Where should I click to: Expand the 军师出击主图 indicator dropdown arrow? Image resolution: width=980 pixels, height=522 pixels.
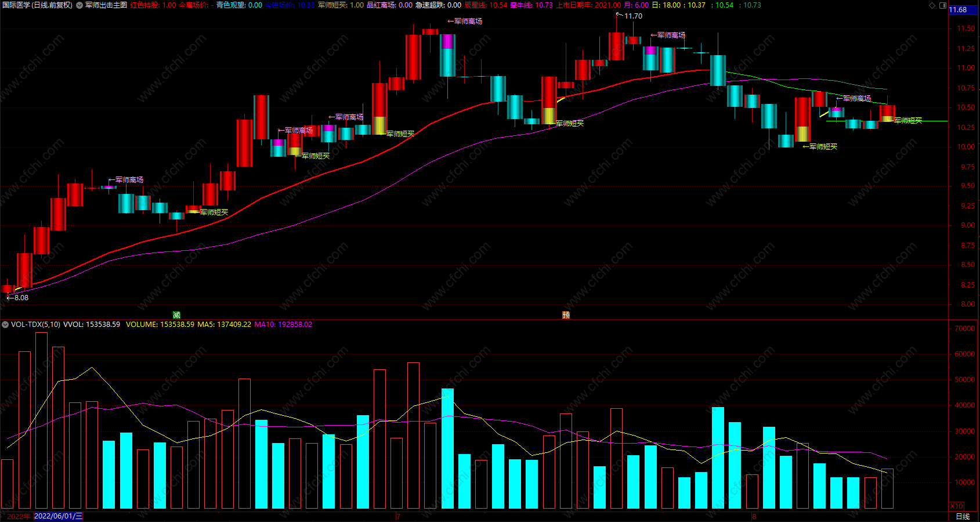[79, 5]
